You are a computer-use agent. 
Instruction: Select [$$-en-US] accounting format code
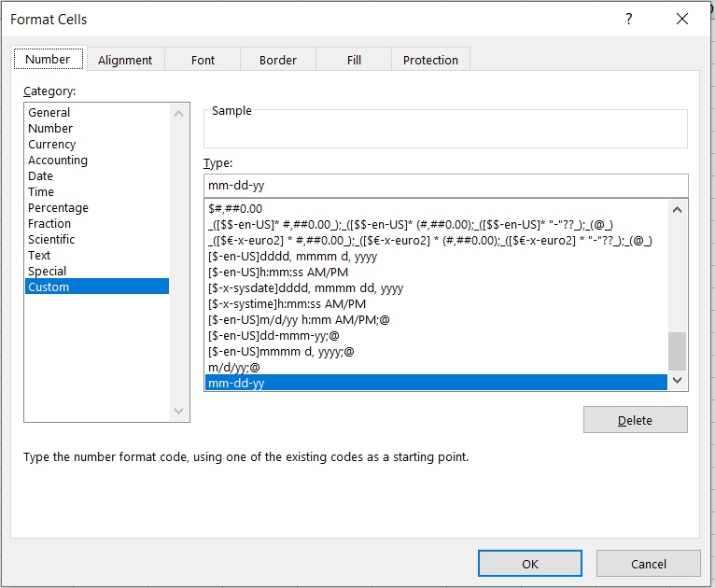[436, 224]
